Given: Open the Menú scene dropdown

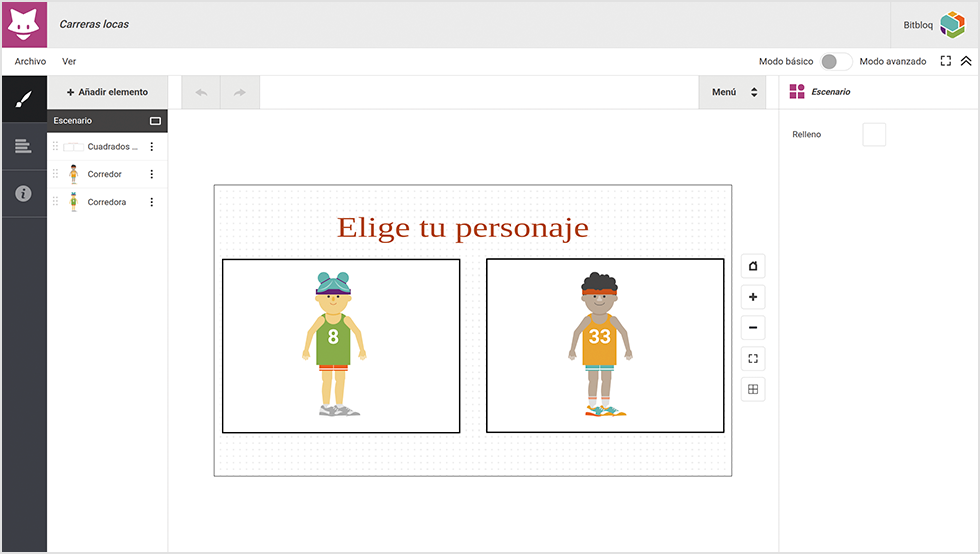Looking at the screenshot, I should tap(732, 93).
